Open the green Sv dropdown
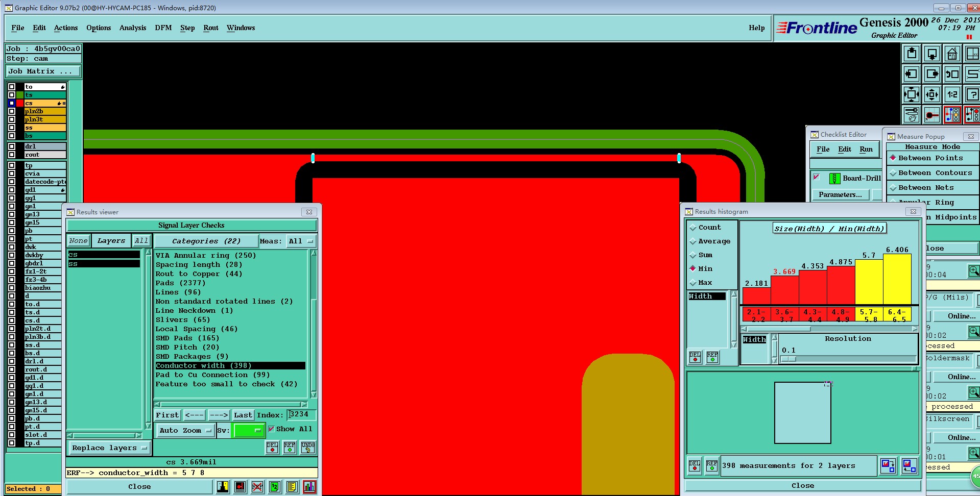This screenshot has height=496, width=980. point(248,431)
